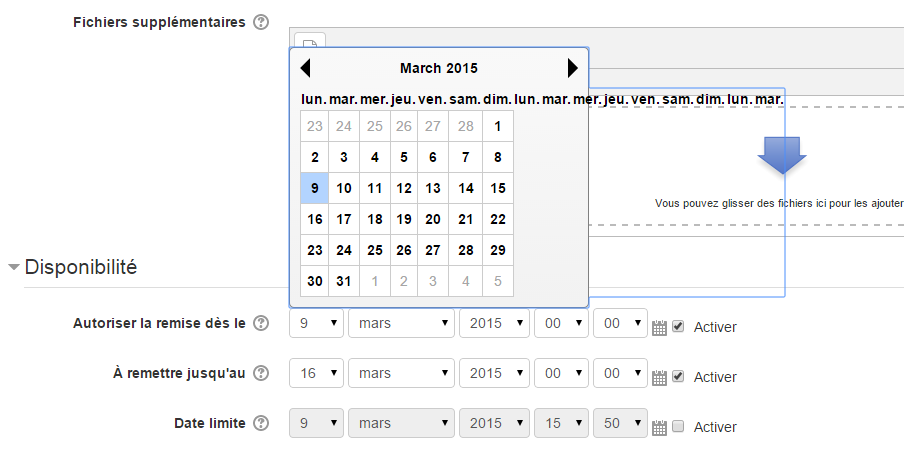Uncheck Activer for Autoriser la remise dès le
The image size is (904, 452).
pyautogui.click(x=678, y=326)
